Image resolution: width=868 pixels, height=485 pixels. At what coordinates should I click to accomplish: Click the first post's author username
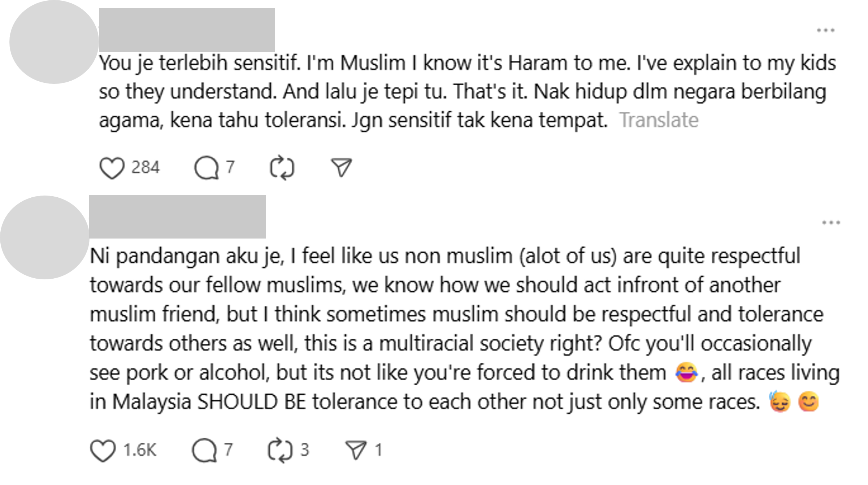[x=187, y=30]
